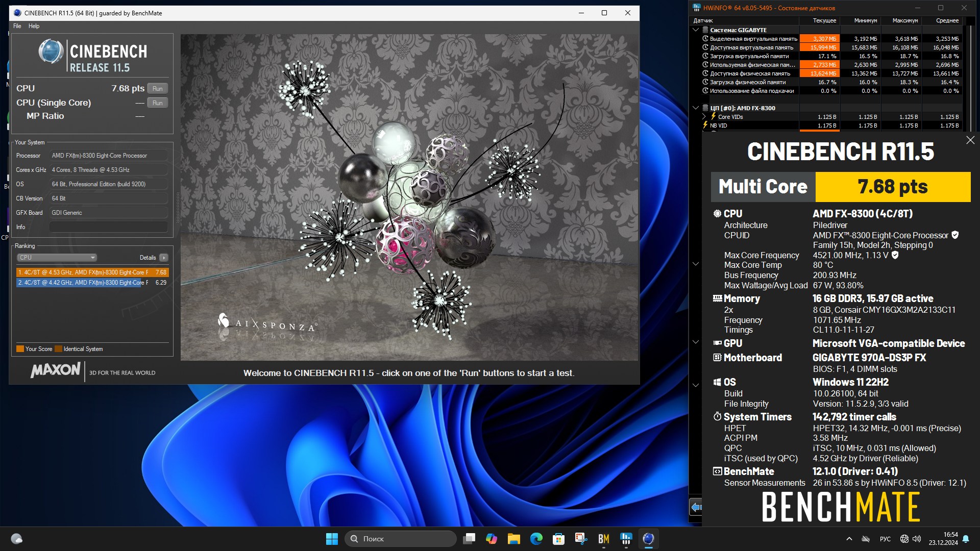Click the Cinebench panel splitter handle

[x=178, y=207]
